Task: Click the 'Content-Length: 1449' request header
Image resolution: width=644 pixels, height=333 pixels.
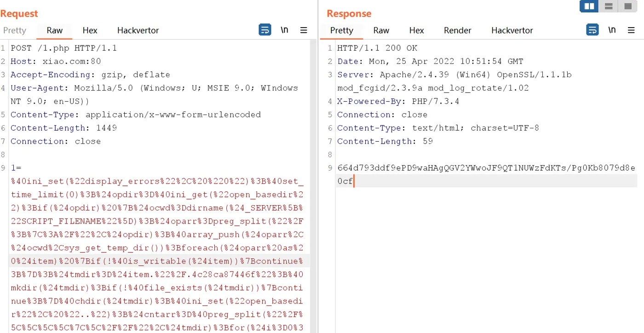Action: click(64, 128)
